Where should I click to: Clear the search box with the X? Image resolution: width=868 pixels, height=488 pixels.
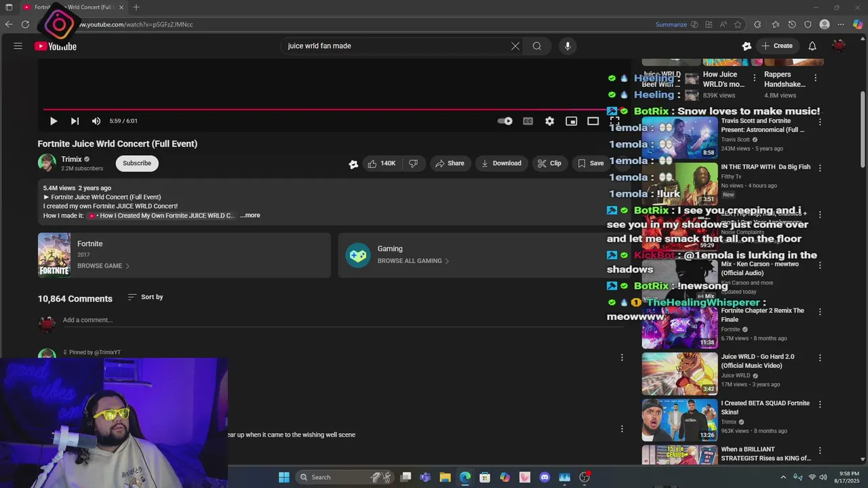515,46
